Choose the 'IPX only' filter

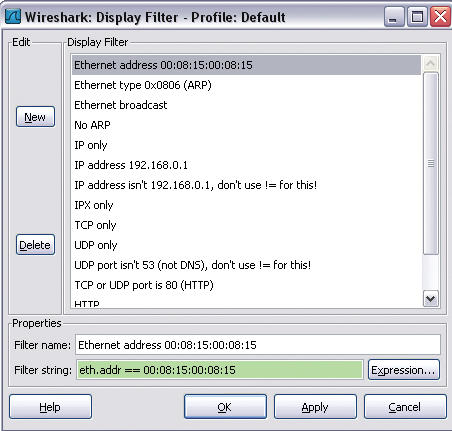247,205
